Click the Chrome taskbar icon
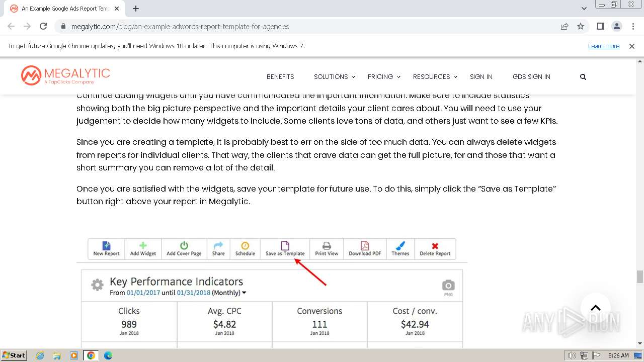Image resolution: width=644 pixels, height=362 pixels. point(91,355)
